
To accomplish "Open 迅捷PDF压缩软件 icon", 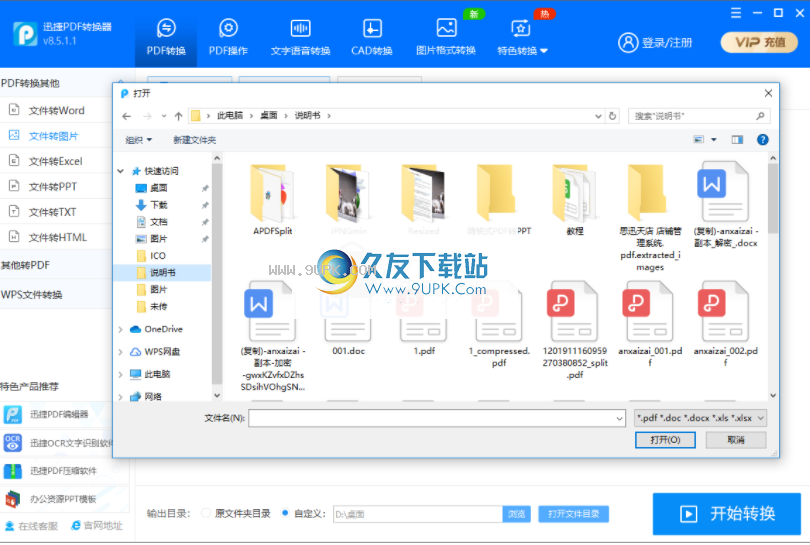I will tap(13, 471).
